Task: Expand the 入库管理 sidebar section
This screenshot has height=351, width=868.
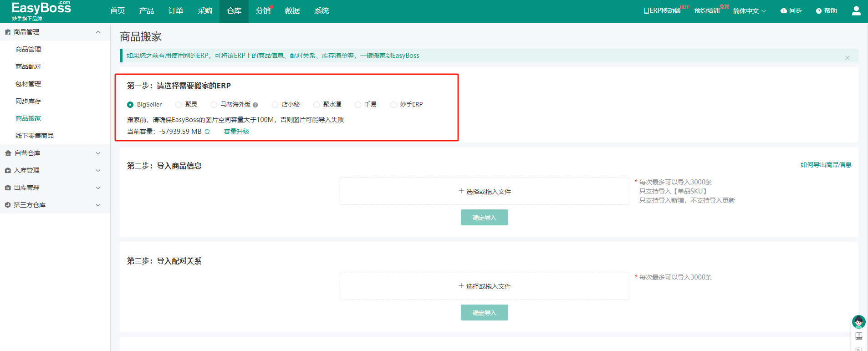Action: 98,171
